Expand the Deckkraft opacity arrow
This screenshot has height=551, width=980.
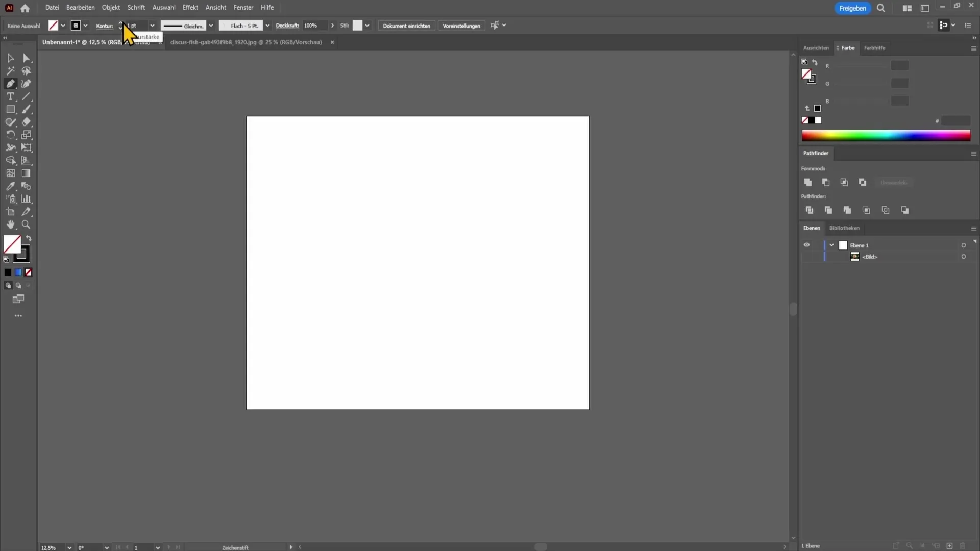333,26
